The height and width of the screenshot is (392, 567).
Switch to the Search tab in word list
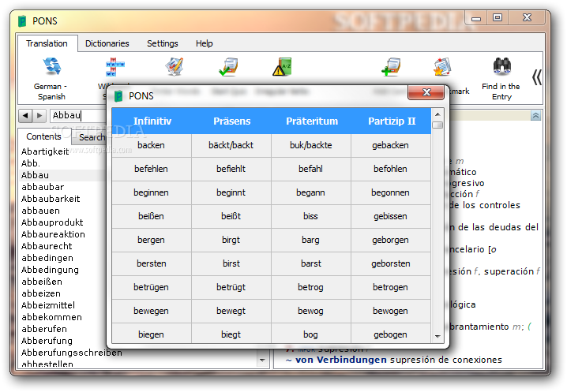click(x=90, y=137)
